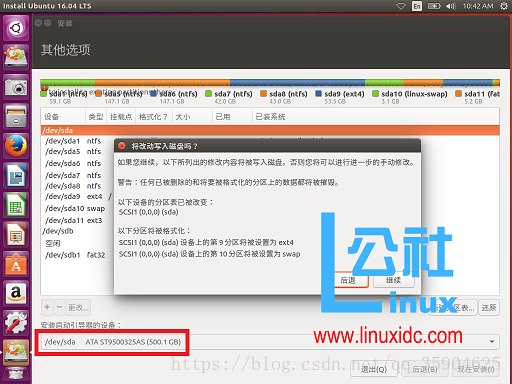The width and height of the screenshot is (512, 384).
Task: Click the 退出(Q) button
Action: (374, 369)
